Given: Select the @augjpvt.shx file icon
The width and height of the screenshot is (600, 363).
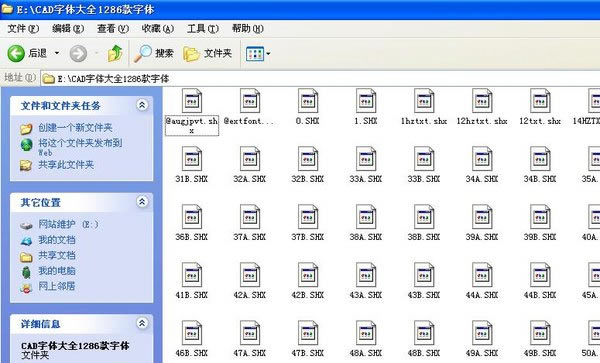Looking at the screenshot, I should (x=192, y=101).
